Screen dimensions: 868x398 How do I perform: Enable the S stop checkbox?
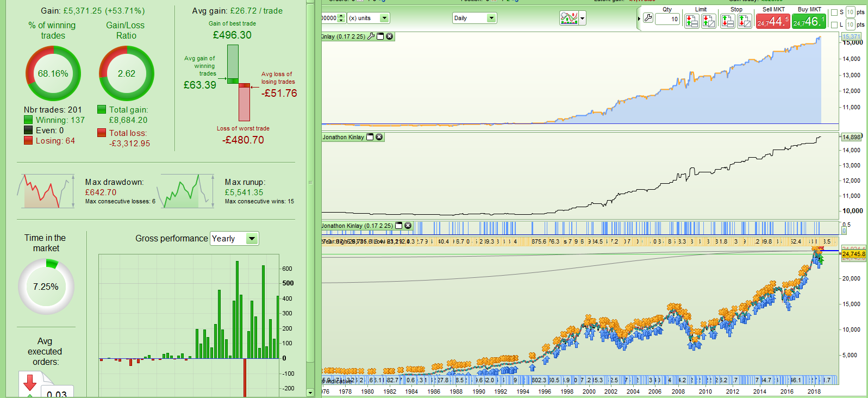(x=834, y=13)
